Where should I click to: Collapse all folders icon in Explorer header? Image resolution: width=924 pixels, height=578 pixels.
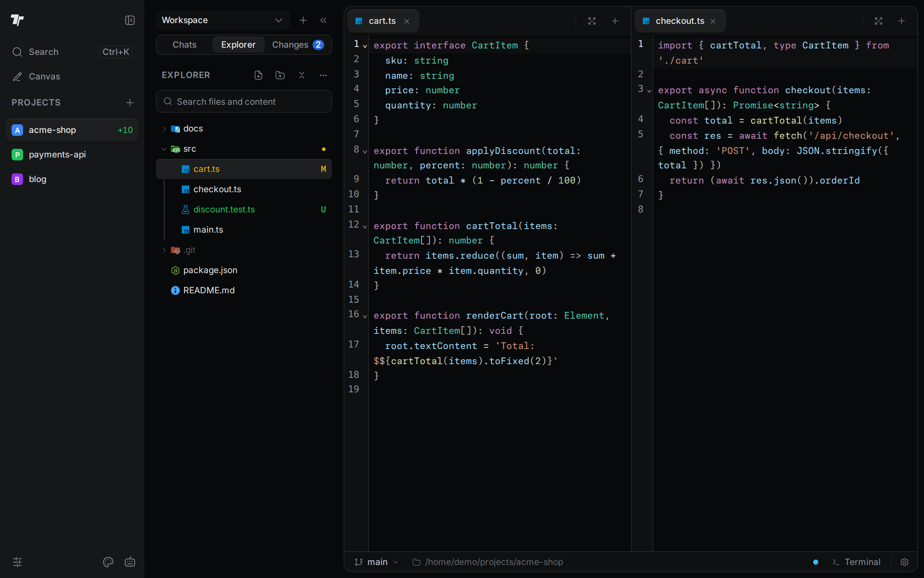302,75
